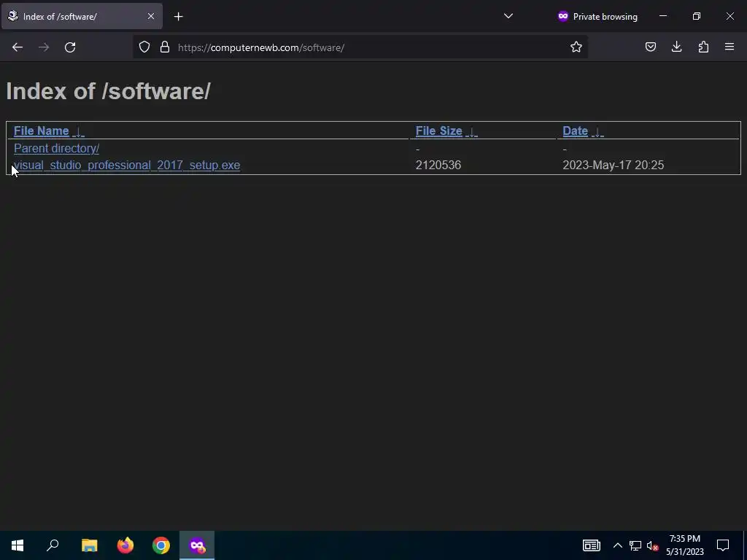
Task: Download visual_studio_professional_2017_setup.exe
Action: pyautogui.click(x=127, y=166)
